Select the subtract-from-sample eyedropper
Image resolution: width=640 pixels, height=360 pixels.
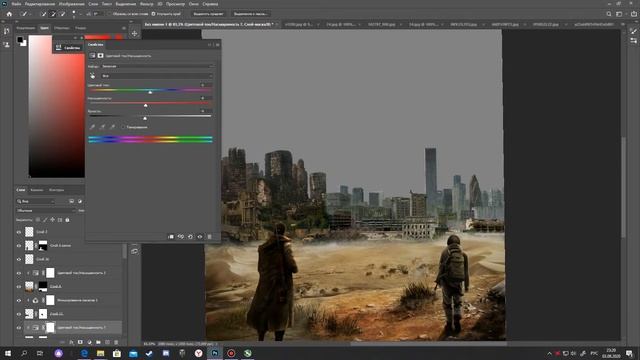coord(112,127)
